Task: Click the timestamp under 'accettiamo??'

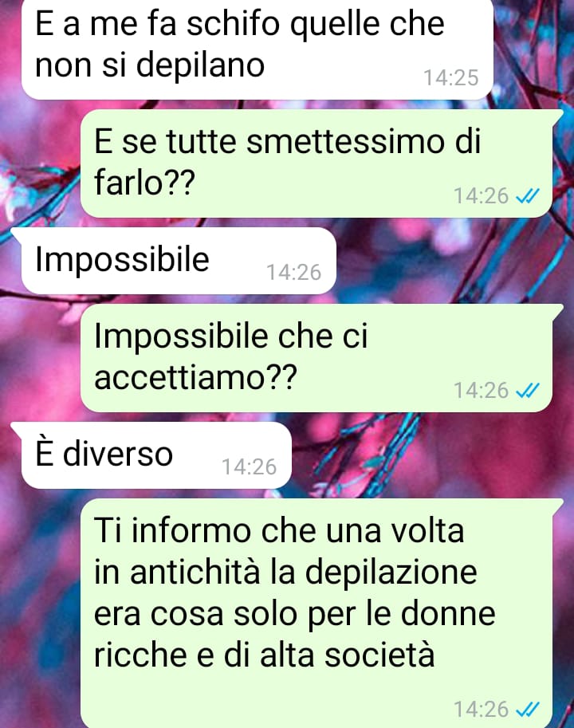Action: click(482, 391)
